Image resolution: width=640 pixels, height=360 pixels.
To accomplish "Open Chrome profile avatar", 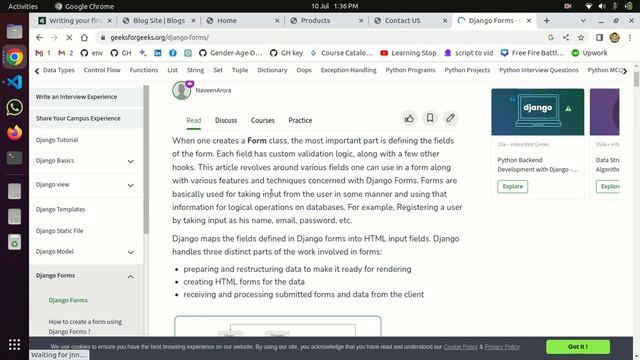I will 614,38.
